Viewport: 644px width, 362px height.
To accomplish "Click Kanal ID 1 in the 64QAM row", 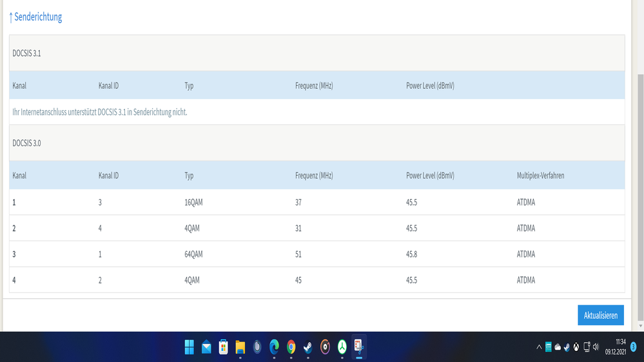I will (x=100, y=254).
